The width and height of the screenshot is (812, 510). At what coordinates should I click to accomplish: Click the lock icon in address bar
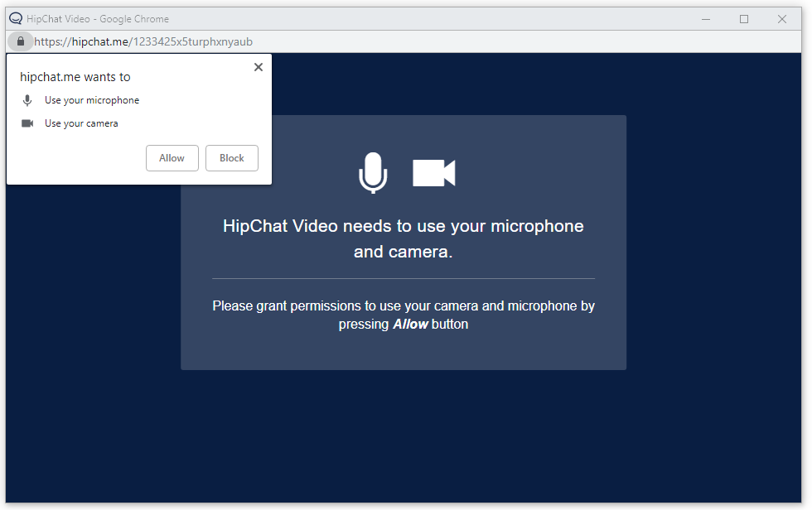pyautogui.click(x=21, y=41)
